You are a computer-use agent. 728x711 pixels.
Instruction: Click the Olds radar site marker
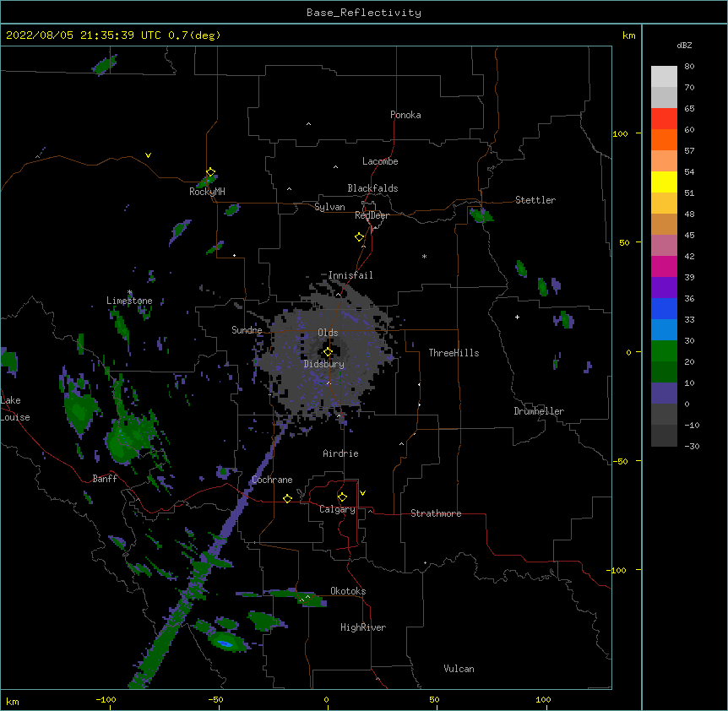tap(328, 351)
